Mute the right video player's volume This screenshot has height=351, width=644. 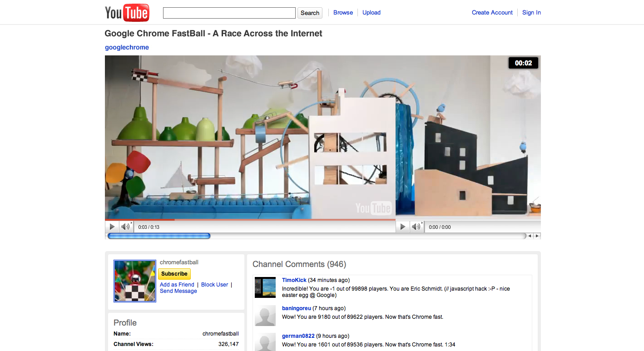[x=416, y=227]
